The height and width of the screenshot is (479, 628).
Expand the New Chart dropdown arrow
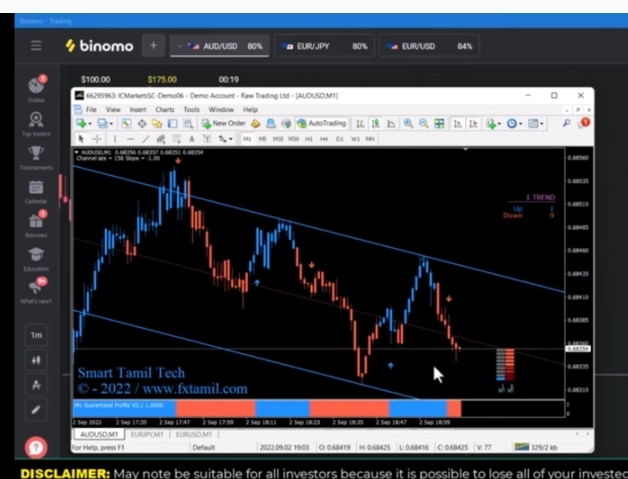point(90,124)
